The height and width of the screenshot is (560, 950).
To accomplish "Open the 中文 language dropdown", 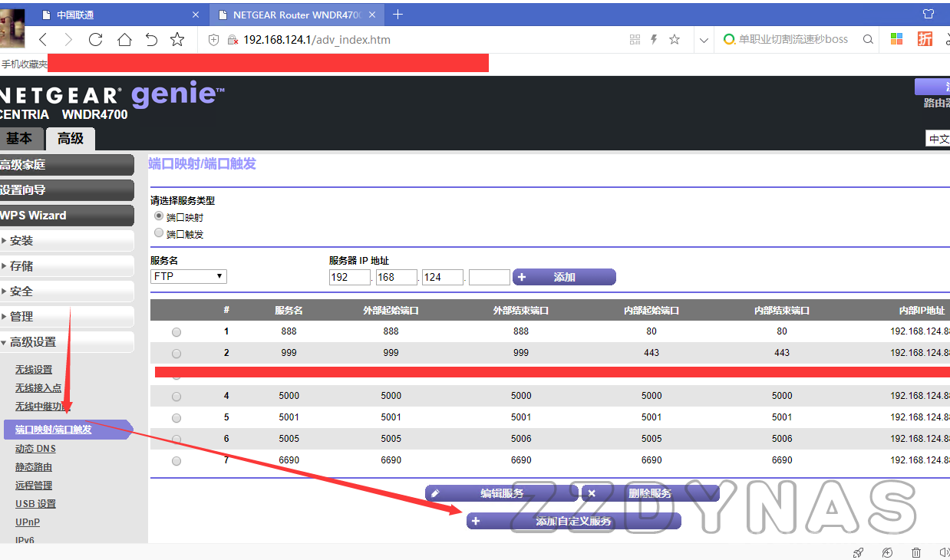I will [938, 139].
